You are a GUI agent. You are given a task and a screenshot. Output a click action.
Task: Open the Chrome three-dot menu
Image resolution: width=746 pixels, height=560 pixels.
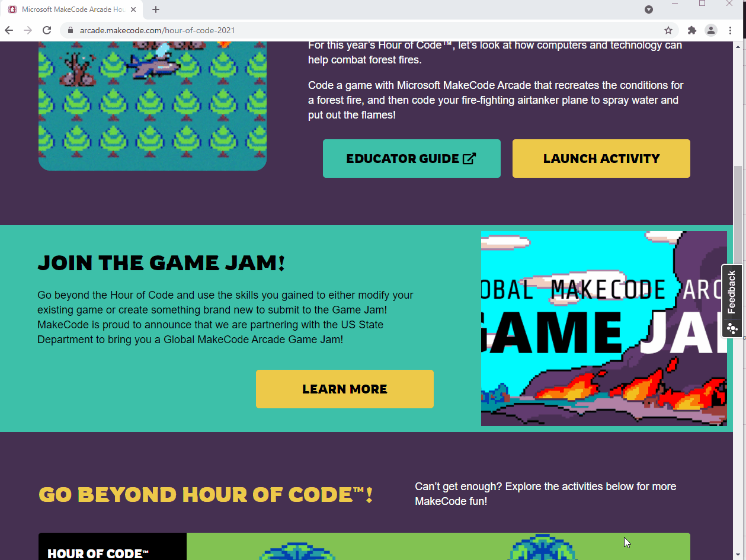click(731, 30)
